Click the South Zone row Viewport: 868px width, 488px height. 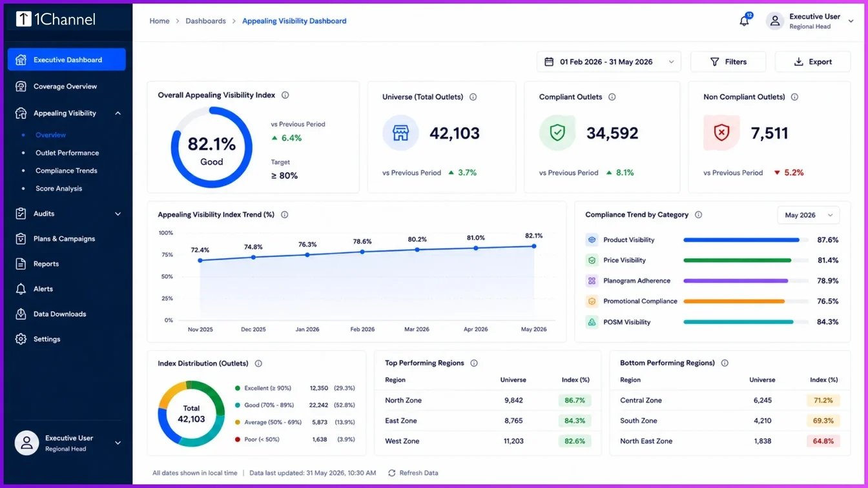coord(730,421)
